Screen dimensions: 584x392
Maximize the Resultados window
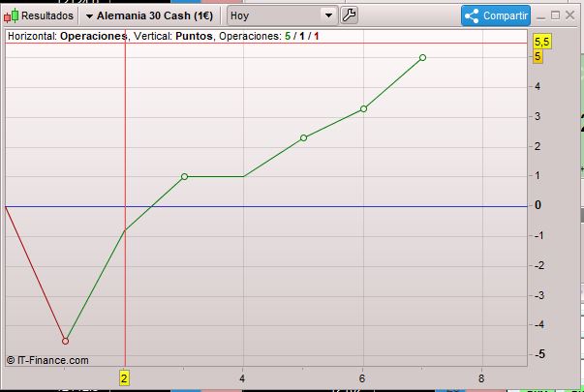[x=555, y=15]
